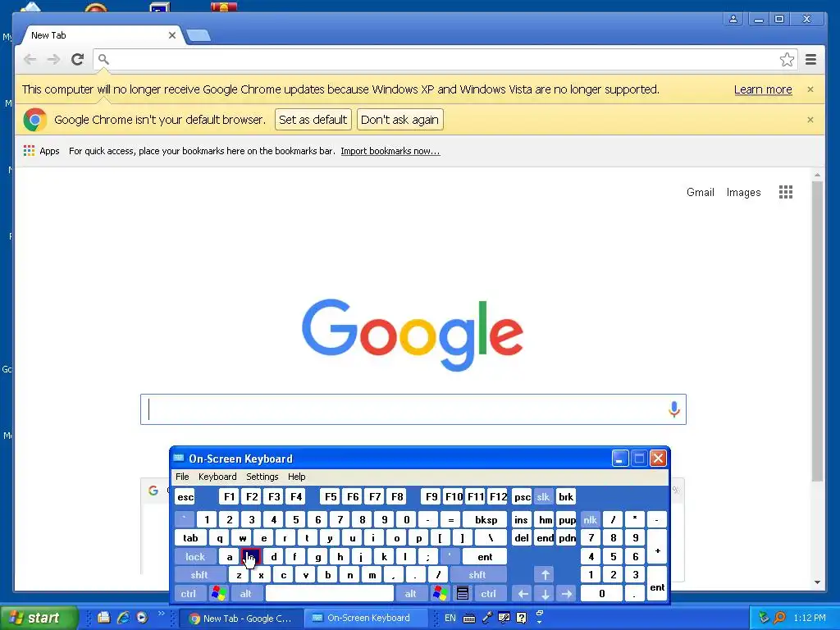The width and height of the screenshot is (840, 630).
Task: Click the F5 key
Action: point(331,496)
